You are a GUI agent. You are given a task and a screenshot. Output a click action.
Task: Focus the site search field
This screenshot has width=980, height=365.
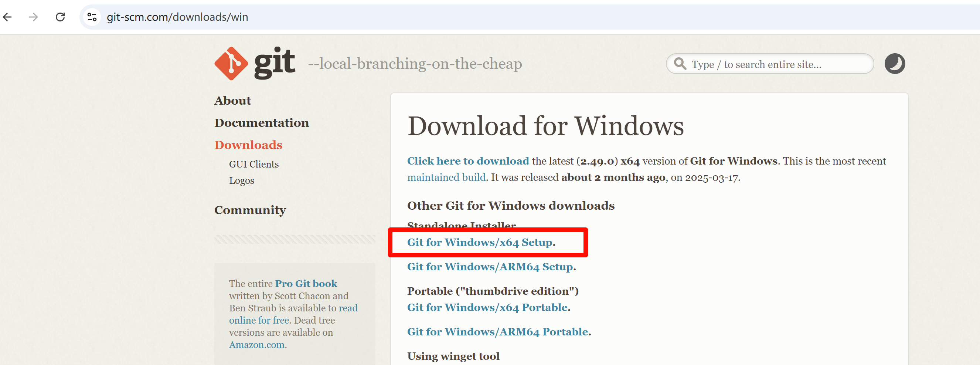click(x=770, y=64)
